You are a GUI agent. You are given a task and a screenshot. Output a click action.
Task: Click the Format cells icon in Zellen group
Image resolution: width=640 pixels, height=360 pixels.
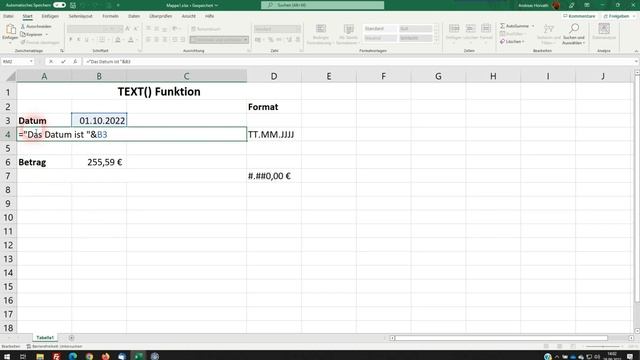(486, 28)
